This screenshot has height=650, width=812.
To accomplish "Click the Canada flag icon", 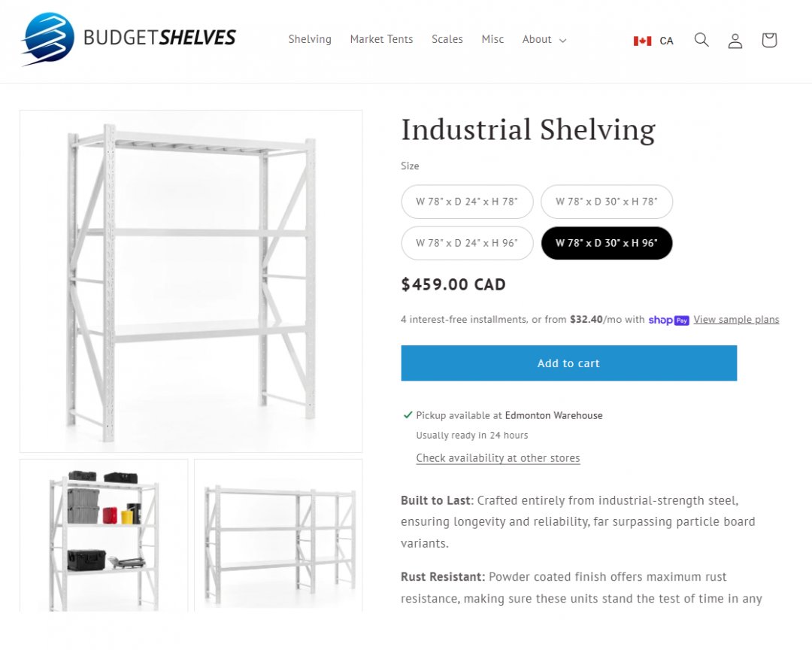I will [x=642, y=41].
